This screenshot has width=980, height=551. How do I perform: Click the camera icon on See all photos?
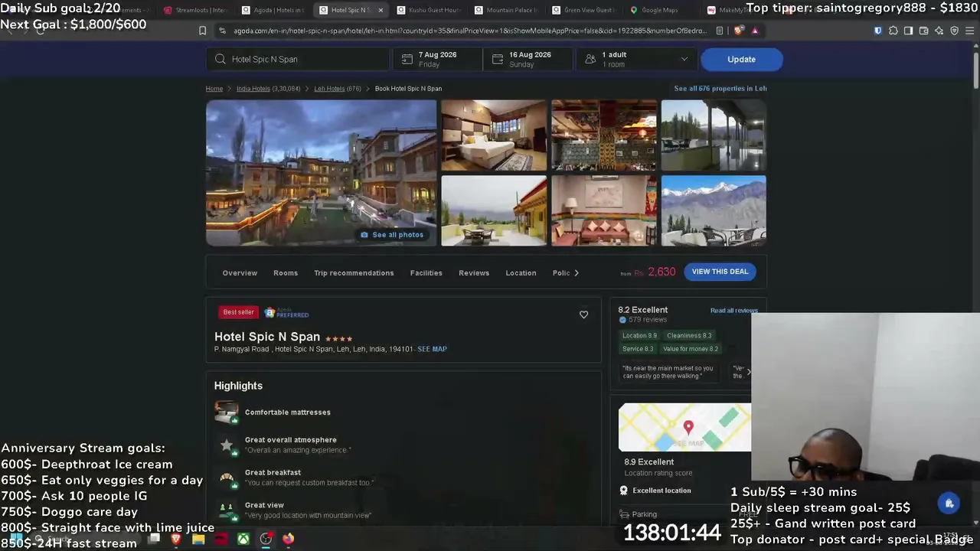pyautogui.click(x=364, y=235)
